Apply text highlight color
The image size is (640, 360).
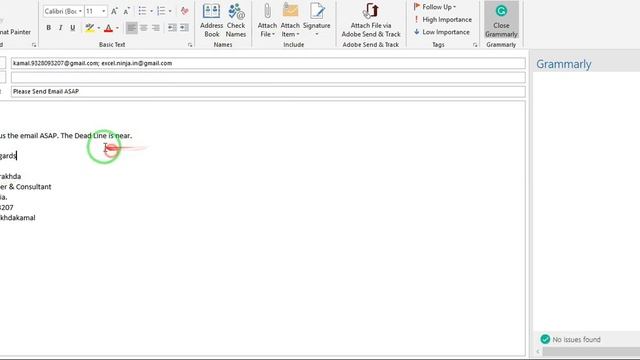pos(89,28)
